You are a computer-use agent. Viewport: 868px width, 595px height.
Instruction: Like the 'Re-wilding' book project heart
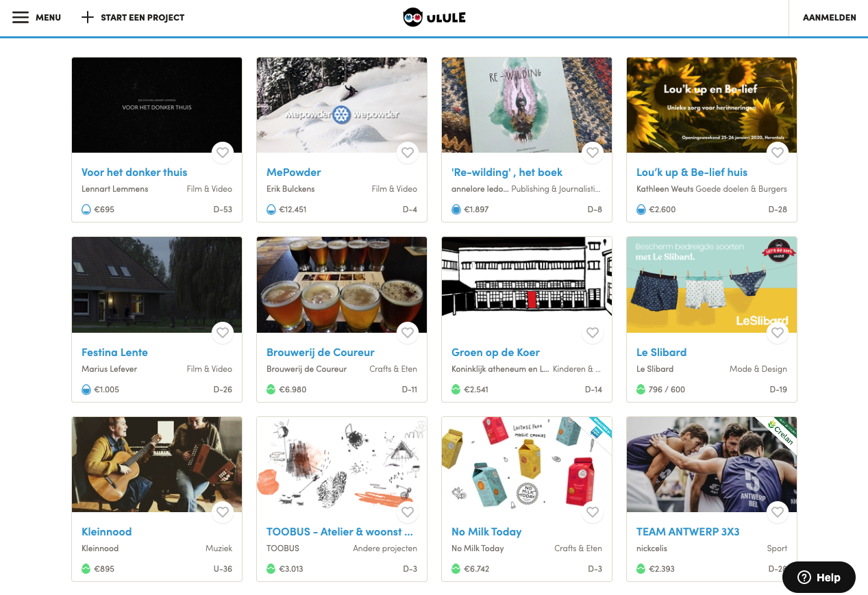coord(593,153)
